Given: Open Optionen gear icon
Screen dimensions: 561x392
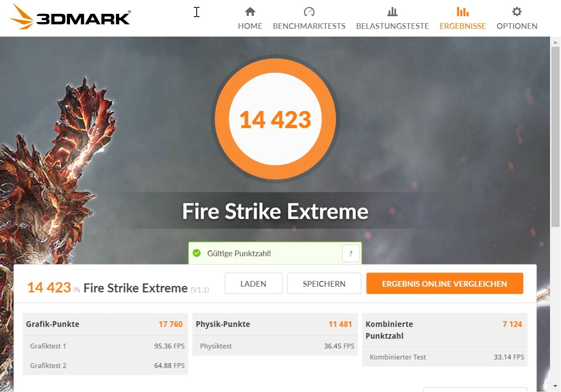Looking at the screenshot, I should pos(517,11).
